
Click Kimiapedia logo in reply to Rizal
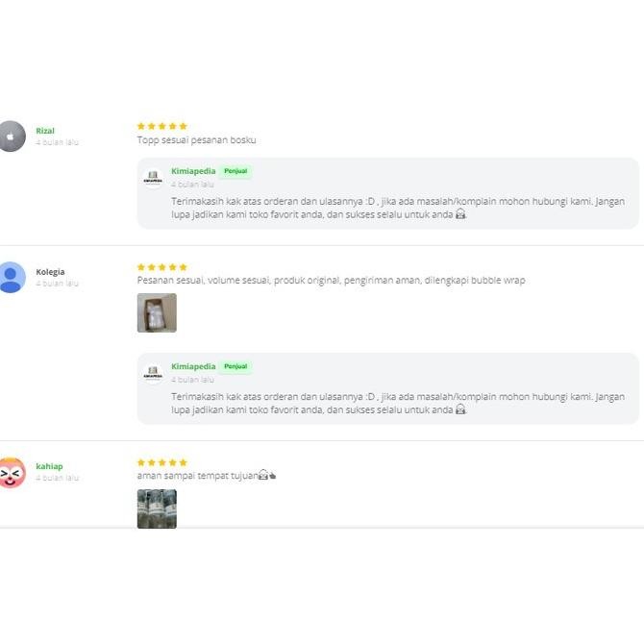[x=152, y=178]
